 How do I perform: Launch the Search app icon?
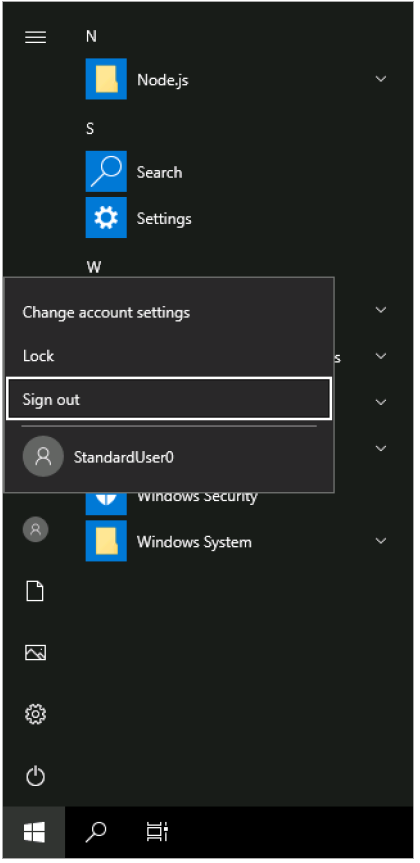[x=106, y=172]
